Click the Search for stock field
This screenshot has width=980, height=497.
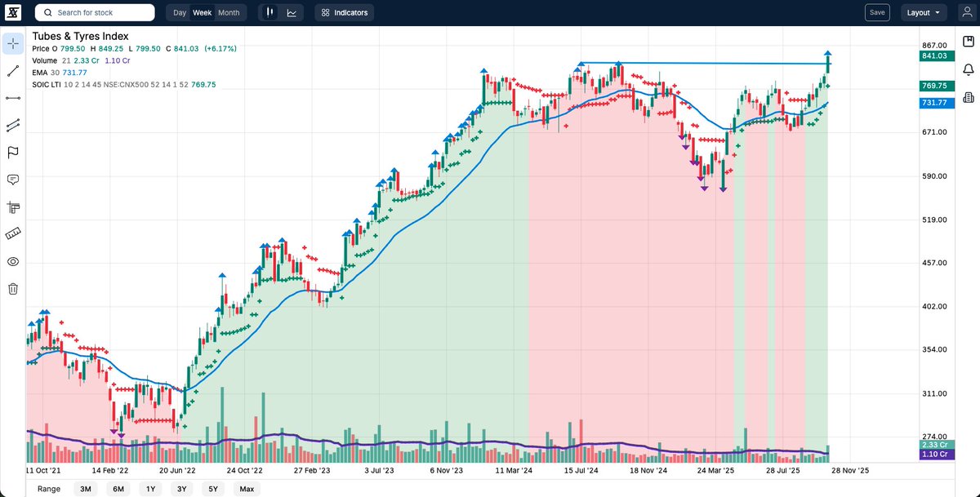pos(95,12)
